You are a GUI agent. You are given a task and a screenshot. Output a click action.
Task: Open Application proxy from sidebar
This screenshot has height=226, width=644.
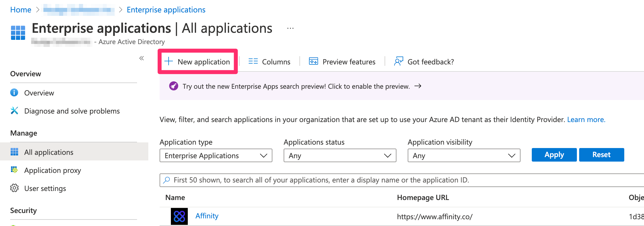(52, 170)
